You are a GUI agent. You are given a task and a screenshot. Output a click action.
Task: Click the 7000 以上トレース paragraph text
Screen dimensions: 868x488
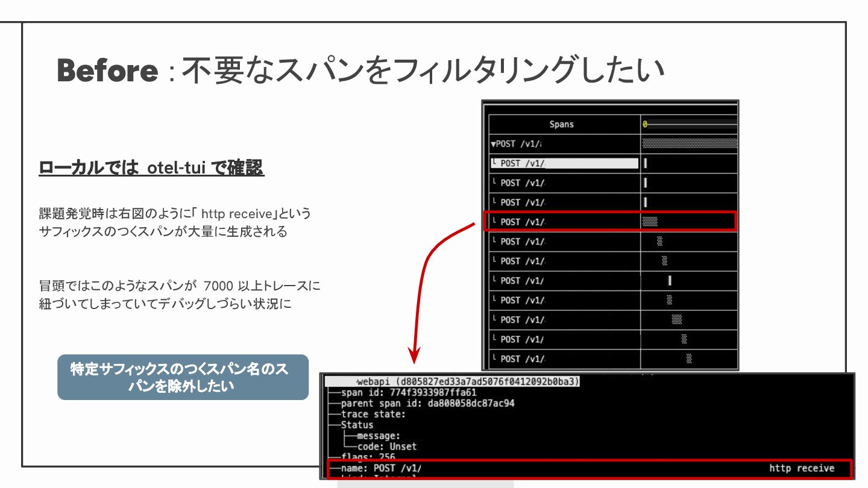pos(180,295)
